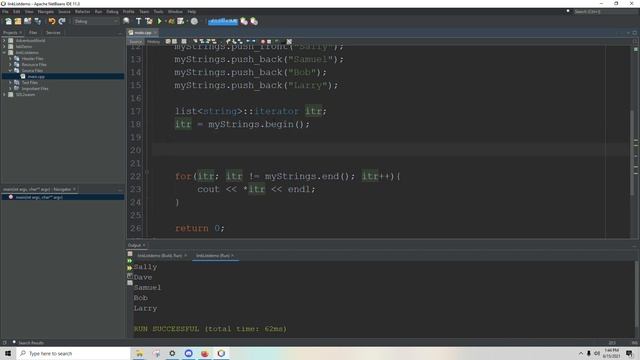Viewport: 640px width, 360px height.
Task: Open the Help menu
Action: [191, 11]
